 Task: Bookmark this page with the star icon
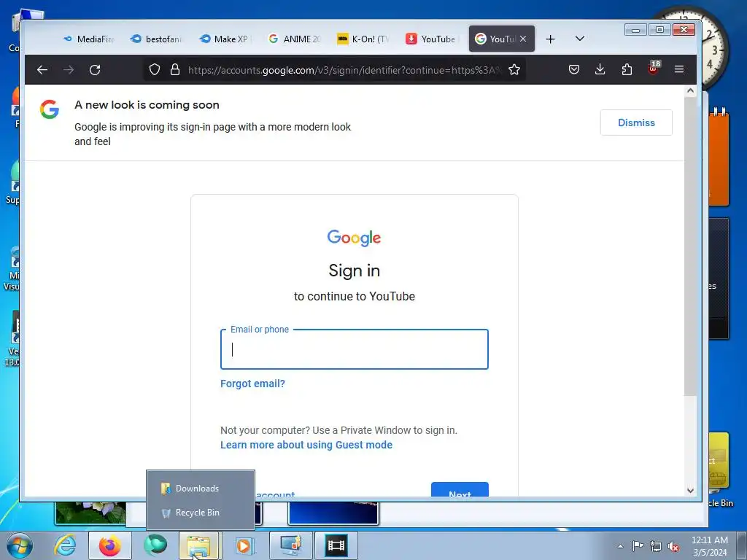coord(514,69)
